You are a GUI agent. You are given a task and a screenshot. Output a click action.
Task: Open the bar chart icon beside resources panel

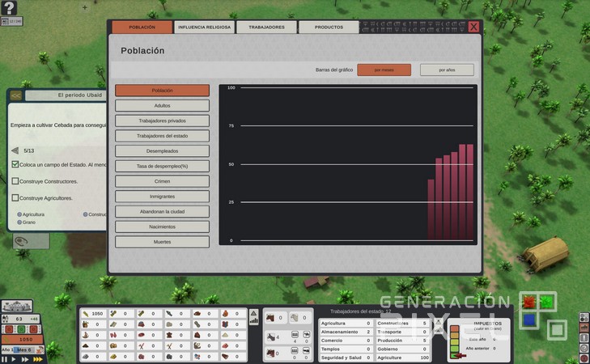point(254,321)
